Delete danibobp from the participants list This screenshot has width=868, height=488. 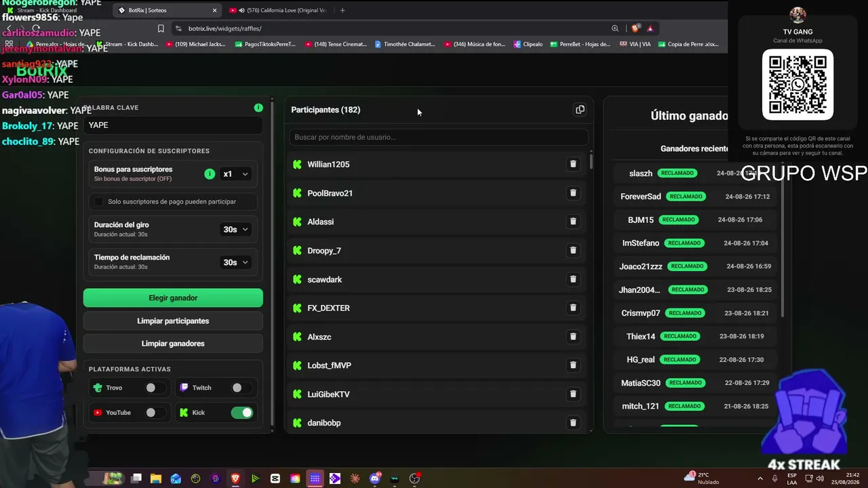[x=573, y=423]
